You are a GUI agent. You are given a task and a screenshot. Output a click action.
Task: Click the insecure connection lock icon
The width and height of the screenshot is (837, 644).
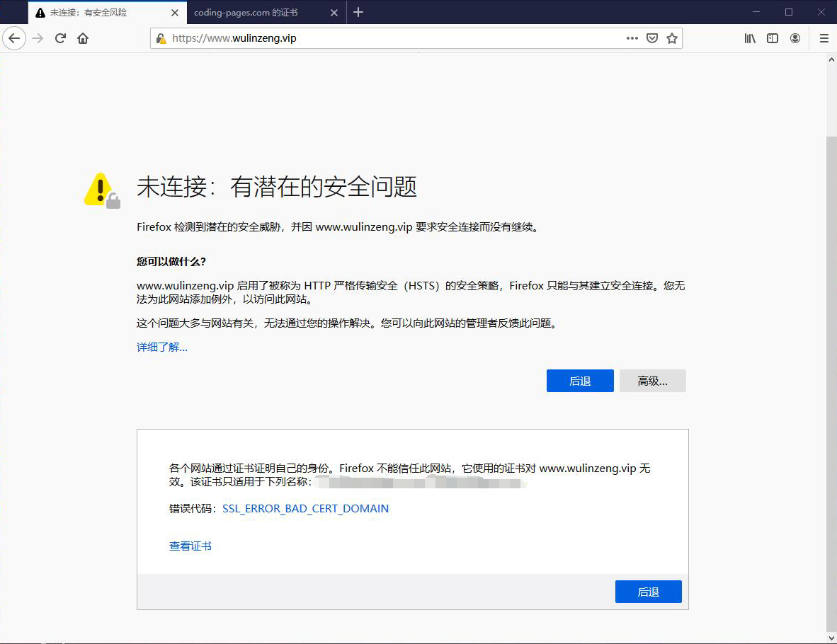160,38
